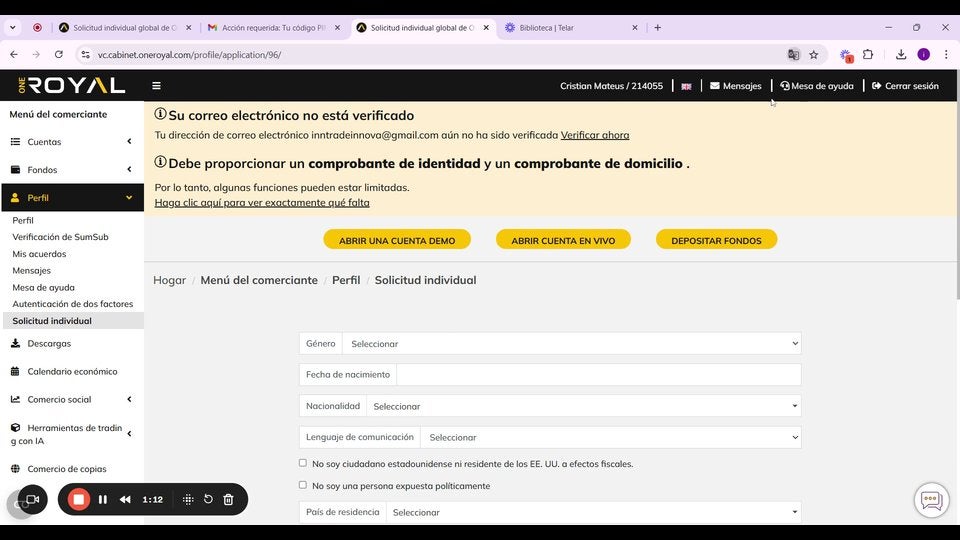Open the Género dropdown
Screen dimensions: 960x540
(x=571, y=343)
